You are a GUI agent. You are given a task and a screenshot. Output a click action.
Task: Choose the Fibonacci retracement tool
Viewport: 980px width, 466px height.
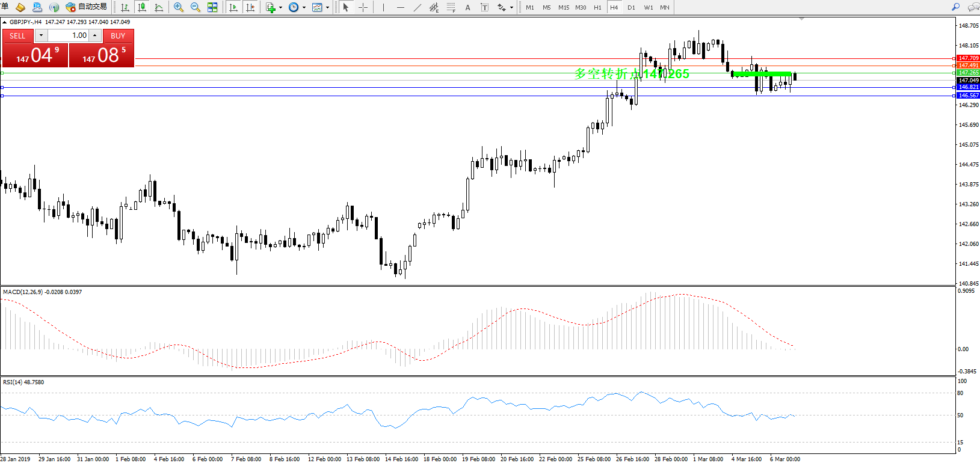(x=451, y=7)
